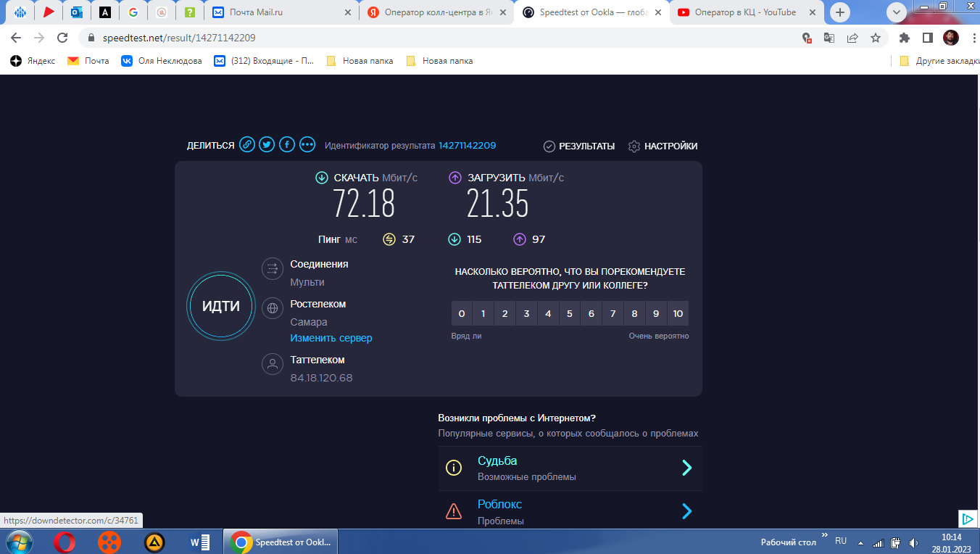Click the volume icon in system tray
The height and width of the screenshot is (554, 980).
913,542
